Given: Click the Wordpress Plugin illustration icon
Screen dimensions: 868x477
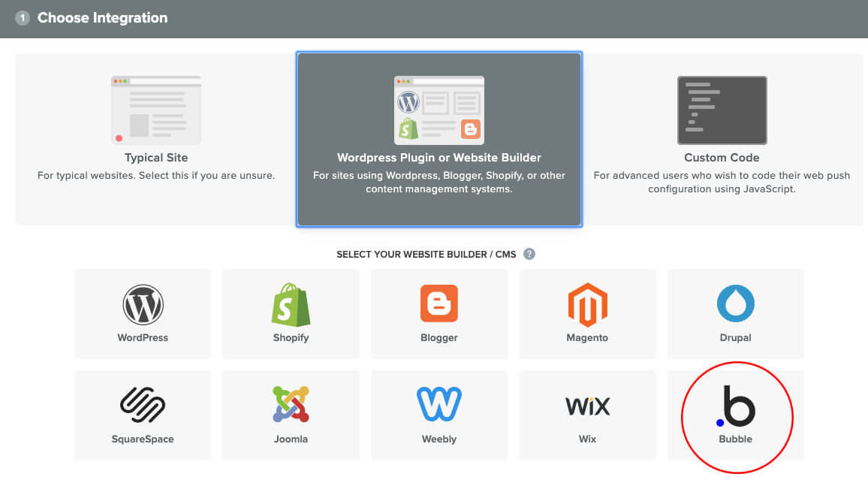Looking at the screenshot, I should pyautogui.click(x=439, y=110).
